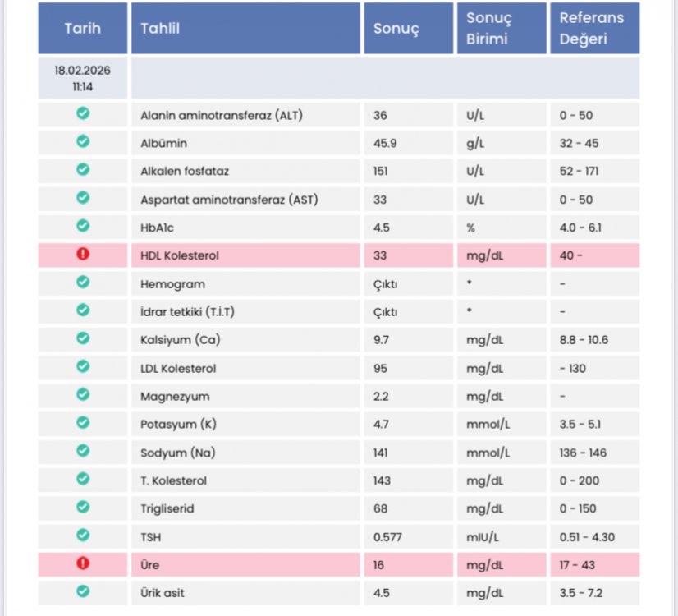Click the green check icon for TSH
The image size is (678, 616).
pos(83,536)
